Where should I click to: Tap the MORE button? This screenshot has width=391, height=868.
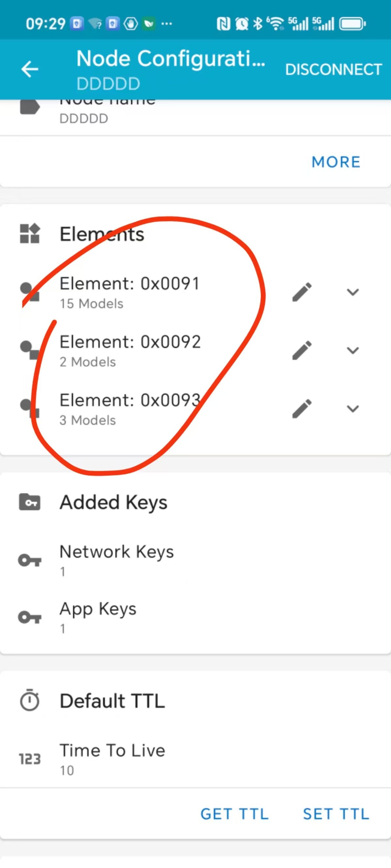point(336,162)
